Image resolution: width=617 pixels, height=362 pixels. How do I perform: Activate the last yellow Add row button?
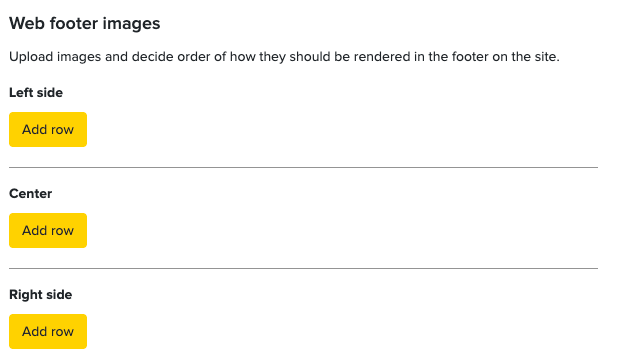(48, 331)
